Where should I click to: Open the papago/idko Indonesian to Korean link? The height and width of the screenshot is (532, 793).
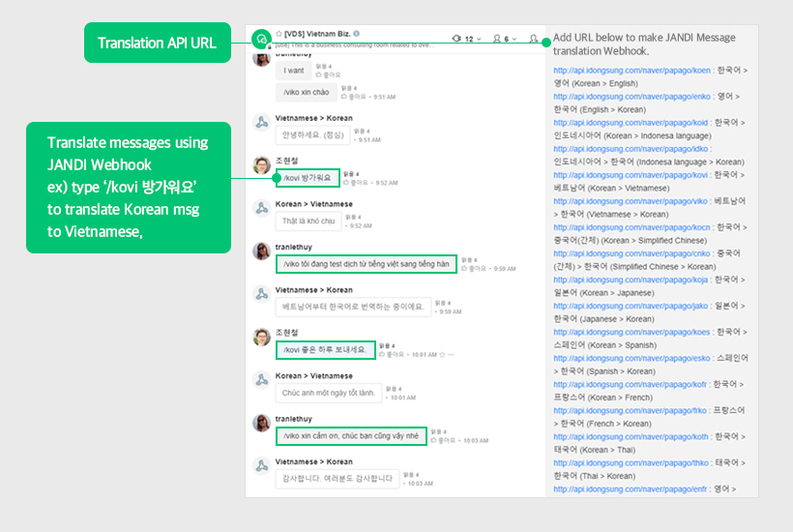(x=631, y=149)
